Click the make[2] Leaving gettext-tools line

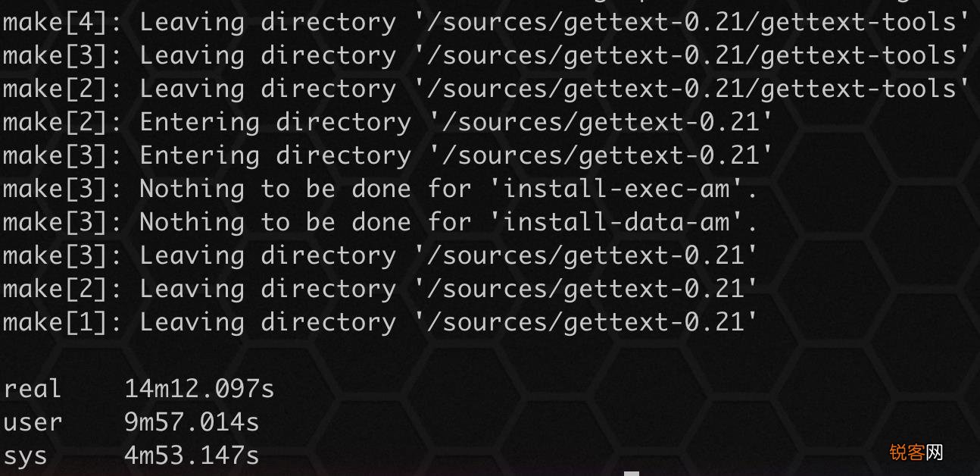coord(486,89)
